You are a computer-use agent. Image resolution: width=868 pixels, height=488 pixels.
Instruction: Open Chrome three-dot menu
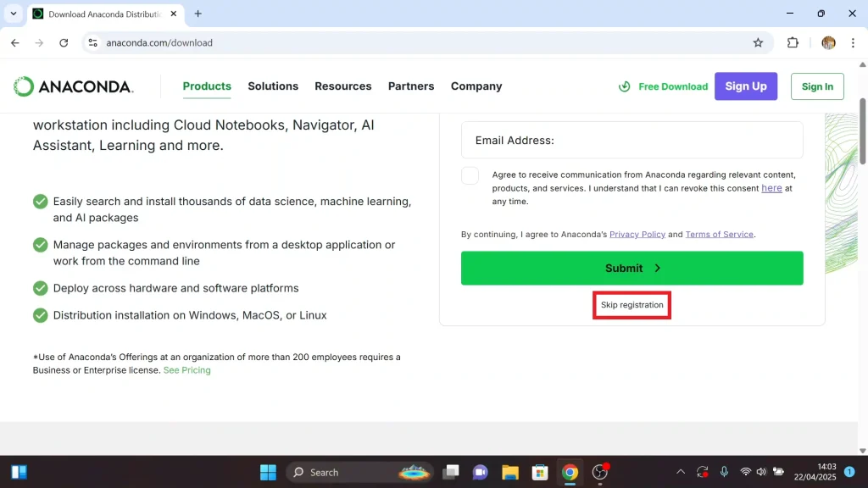[853, 42]
